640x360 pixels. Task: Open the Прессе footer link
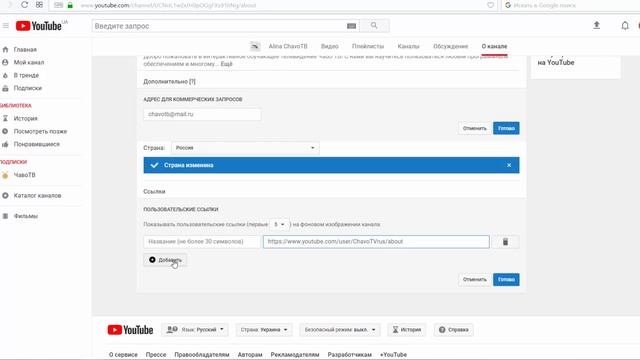click(156, 355)
